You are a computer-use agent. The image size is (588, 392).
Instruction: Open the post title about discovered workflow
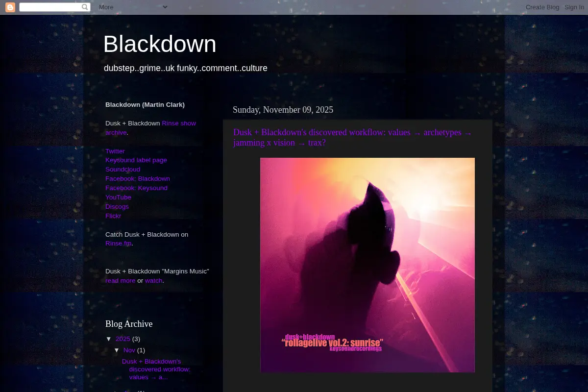[352, 138]
